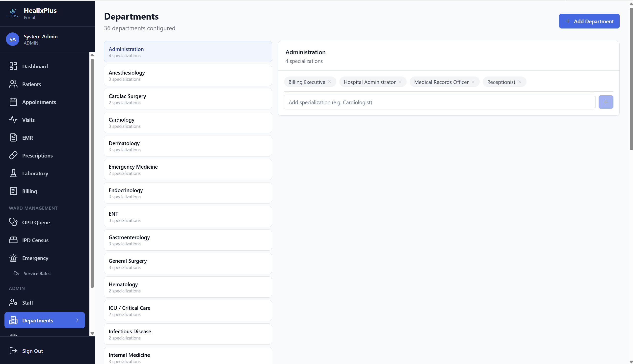
Task: Select the Prescriptions pill icon
Action: [x=13, y=155]
